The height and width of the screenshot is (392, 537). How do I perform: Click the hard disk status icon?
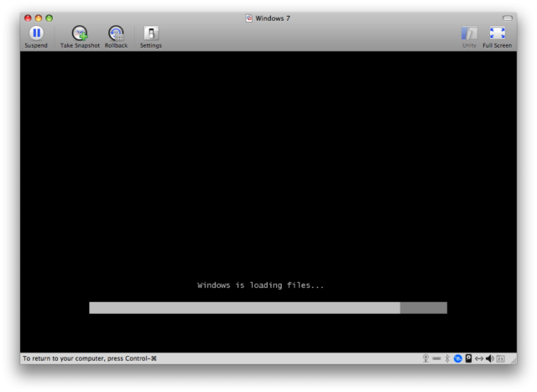[468, 358]
